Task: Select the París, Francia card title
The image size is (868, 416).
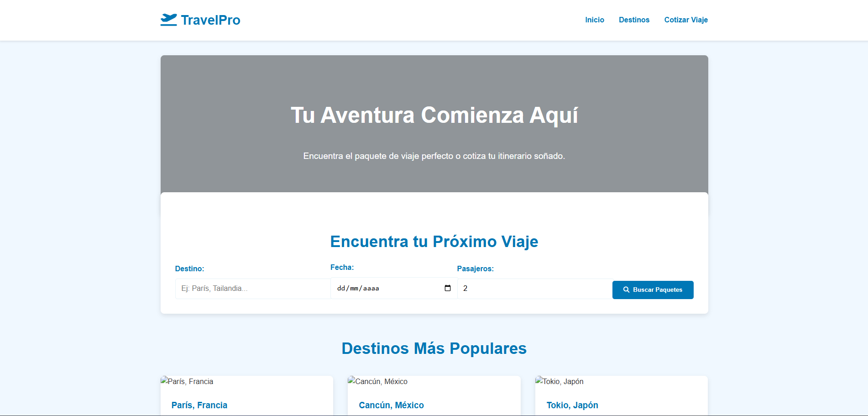Action: tap(199, 405)
